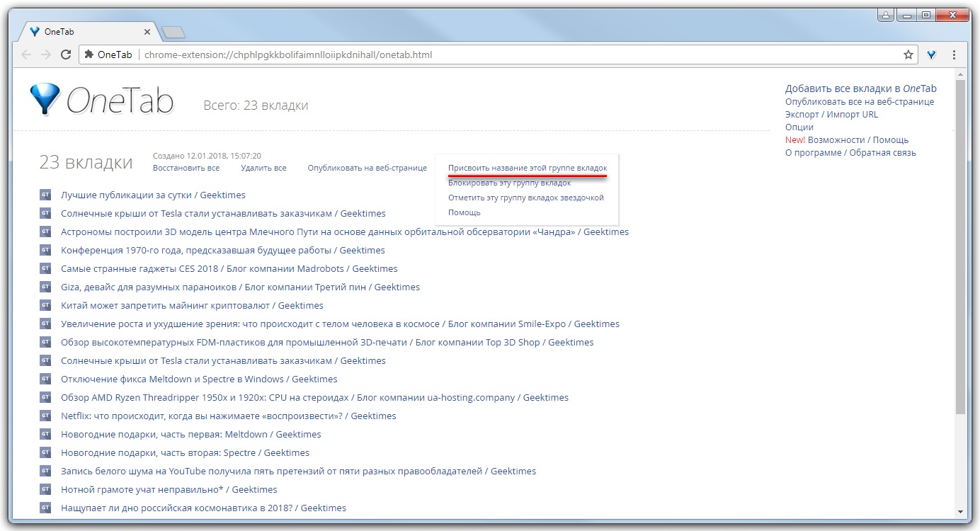Click the GT icon beside "Обзор высокотемпературных FDM-пластиков"
Image resolution: width=980 pixels, height=531 pixels.
[45, 342]
